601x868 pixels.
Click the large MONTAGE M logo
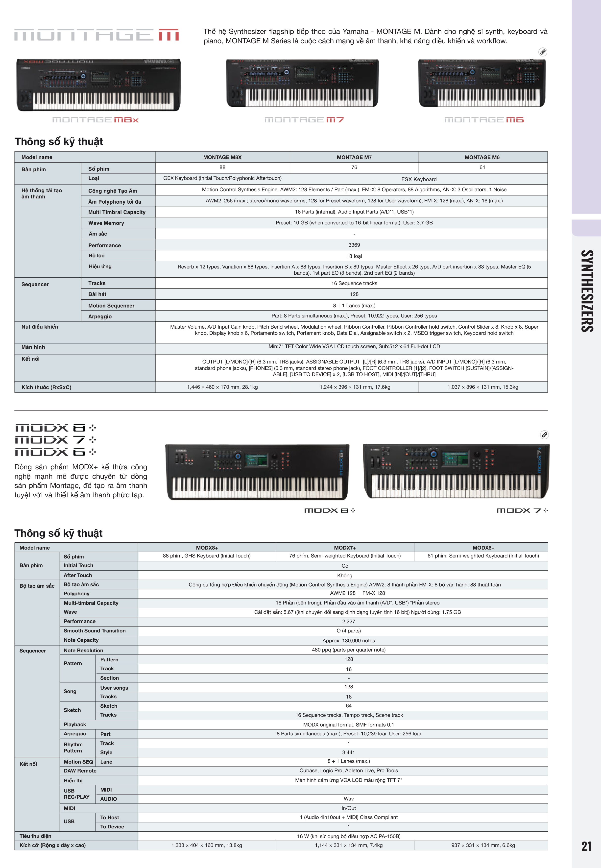coord(97,35)
